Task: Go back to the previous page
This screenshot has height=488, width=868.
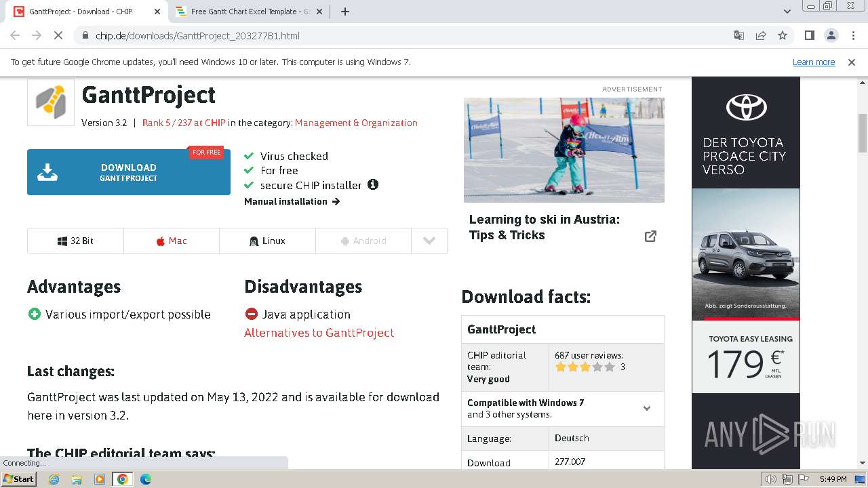Action: 15,35
